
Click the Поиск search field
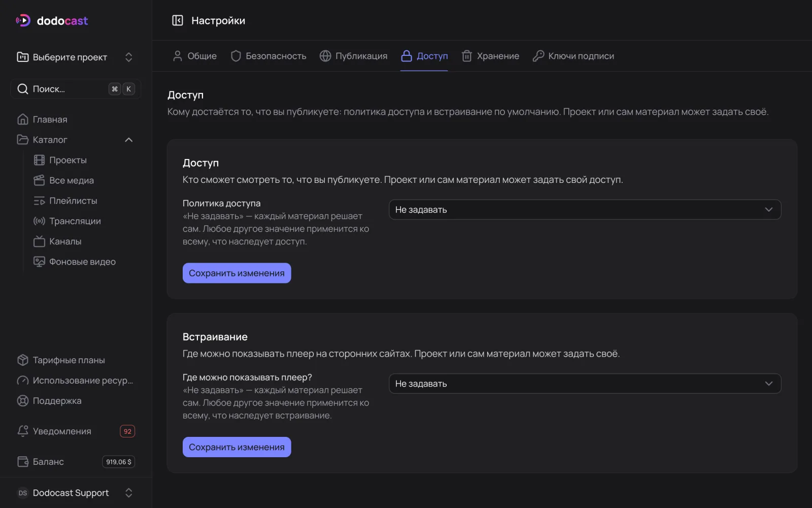pyautogui.click(x=76, y=89)
